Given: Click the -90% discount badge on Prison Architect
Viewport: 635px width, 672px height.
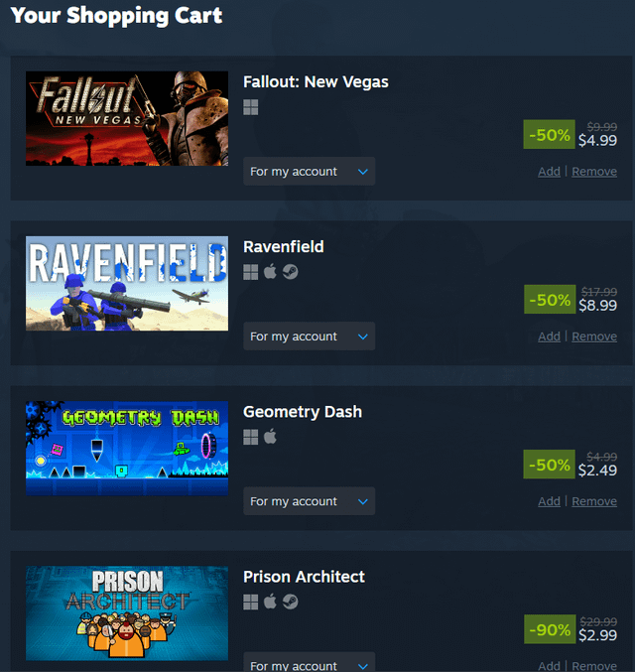Looking at the screenshot, I should (x=550, y=629).
